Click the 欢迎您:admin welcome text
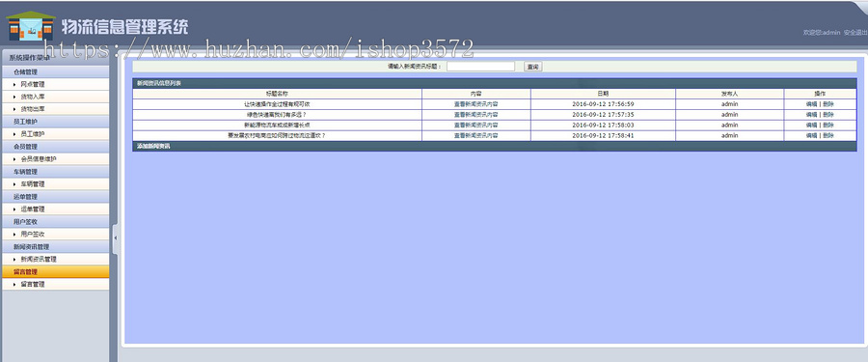Screen dimensions: 868x362 tap(822, 33)
